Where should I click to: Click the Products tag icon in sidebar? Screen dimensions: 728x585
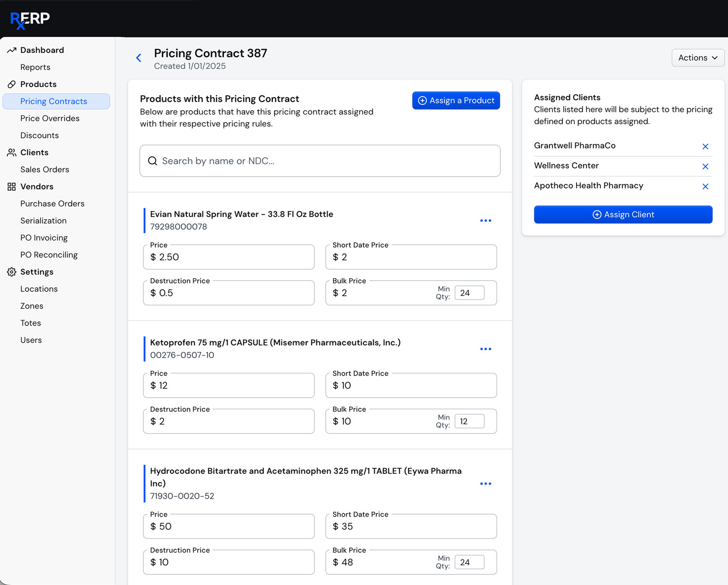pos(11,84)
